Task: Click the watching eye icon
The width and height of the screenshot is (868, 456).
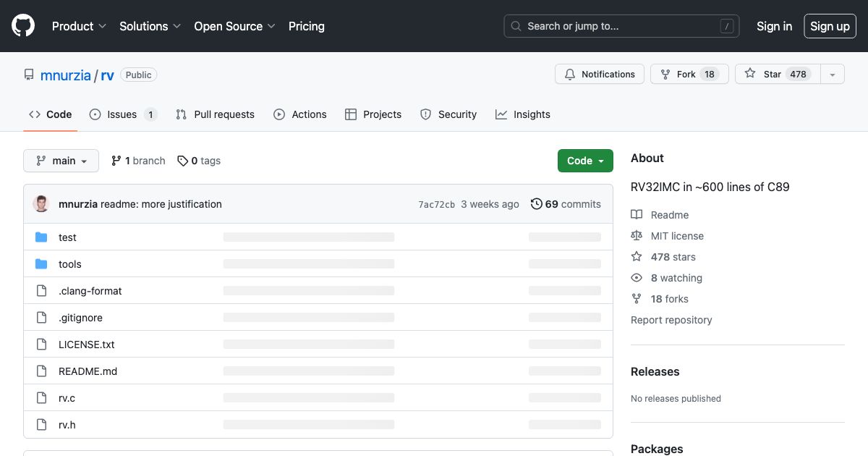Action: (637, 278)
